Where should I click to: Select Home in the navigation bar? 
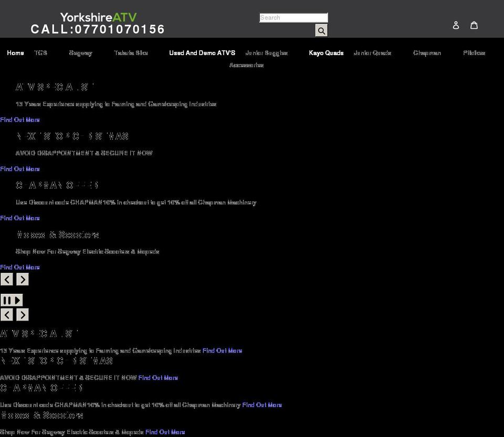tap(15, 53)
